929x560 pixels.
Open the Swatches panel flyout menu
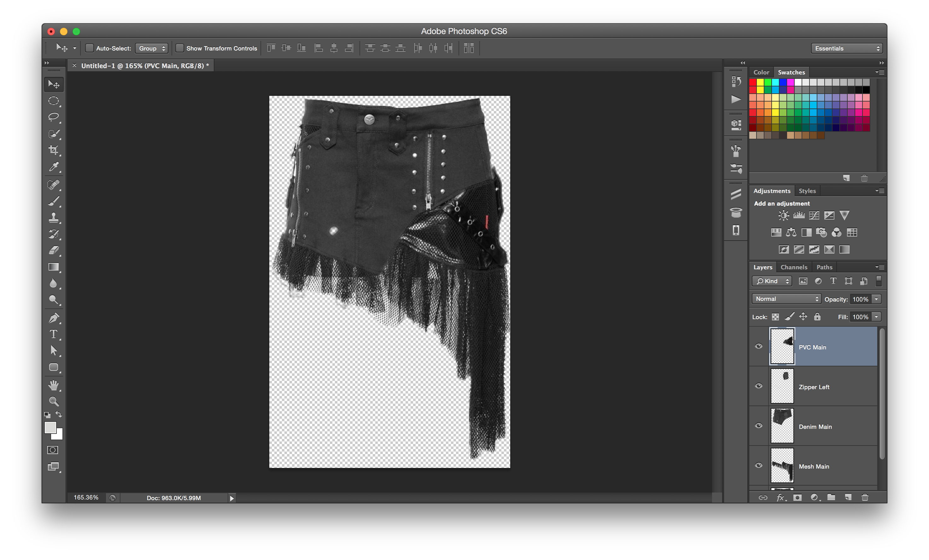[879, 72]
